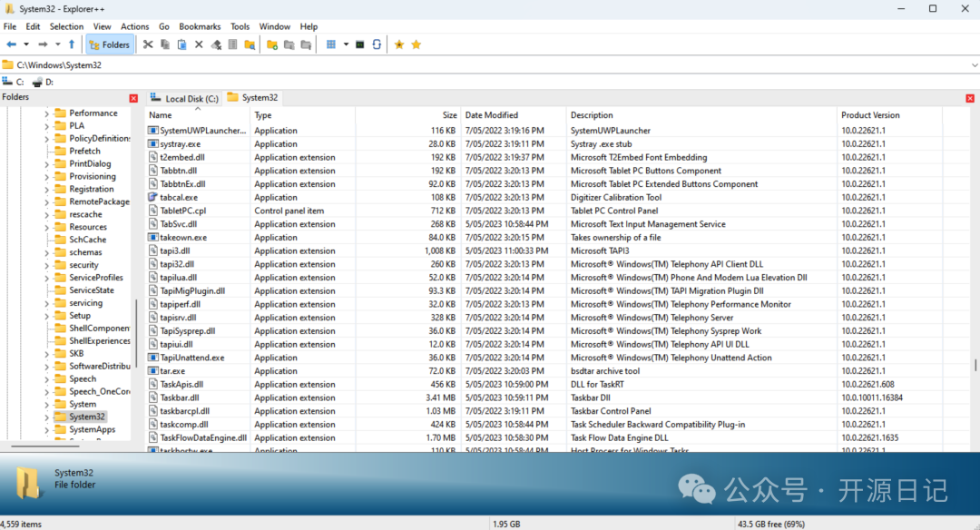The image size is (980, 530).
Task: Expand the PrintDialog folder node
Action: pos(46,164)
